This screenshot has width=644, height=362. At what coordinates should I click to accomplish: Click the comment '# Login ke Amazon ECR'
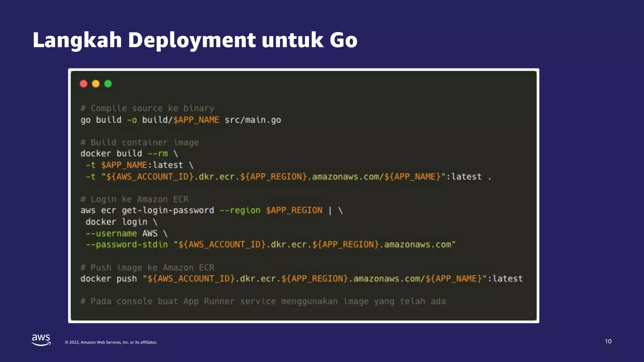(x=135, y=199)
